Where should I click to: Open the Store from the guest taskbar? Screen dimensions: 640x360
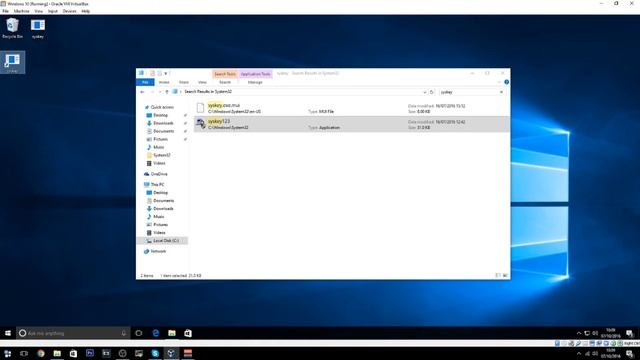pyautogui.click(x=188, y=333)
